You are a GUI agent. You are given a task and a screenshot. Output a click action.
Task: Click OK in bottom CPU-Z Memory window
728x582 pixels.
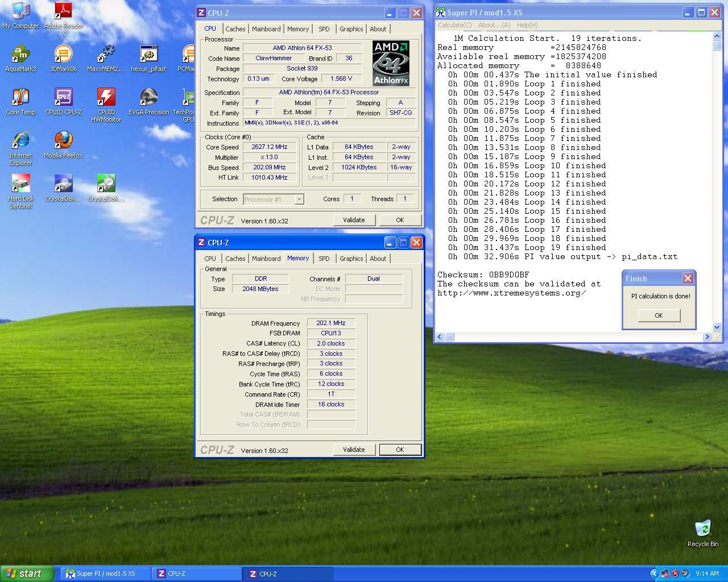(400, 450)
